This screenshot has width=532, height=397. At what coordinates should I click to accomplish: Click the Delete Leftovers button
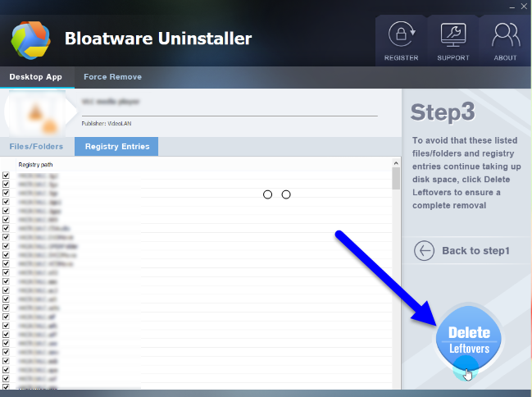(x=469, y=340)
